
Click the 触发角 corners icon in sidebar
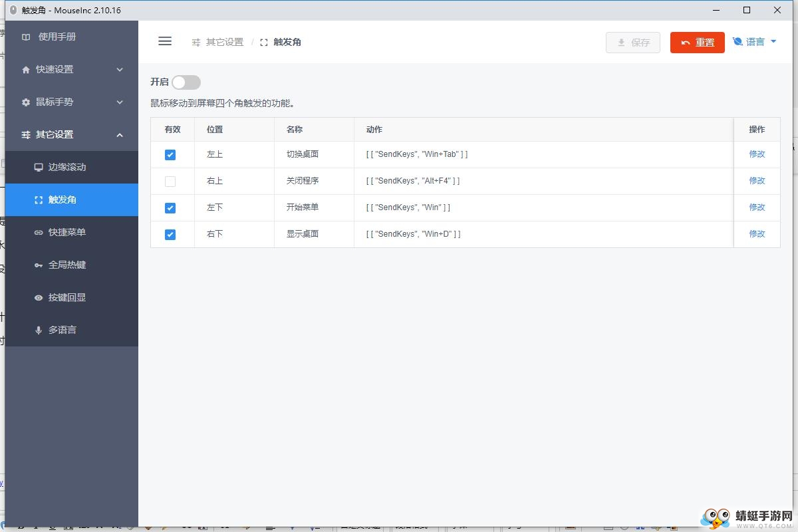39,200
